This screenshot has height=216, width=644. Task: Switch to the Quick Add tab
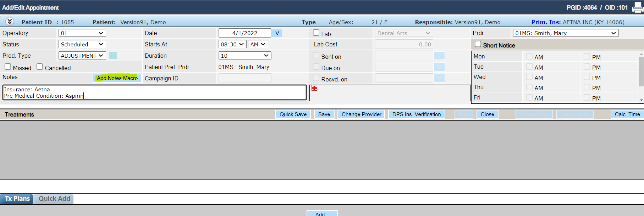[54, 199]
